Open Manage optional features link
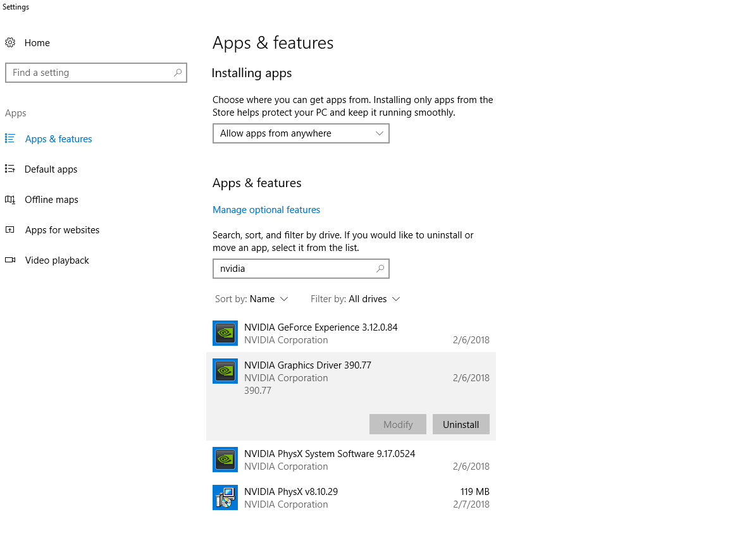This screenshot has height=543, width=756. click(x=266, y=210)
